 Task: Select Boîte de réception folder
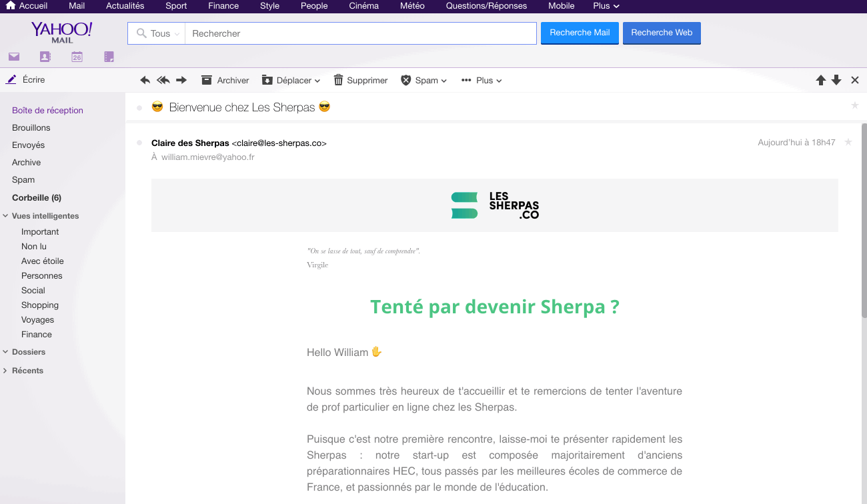click(47, 111)
